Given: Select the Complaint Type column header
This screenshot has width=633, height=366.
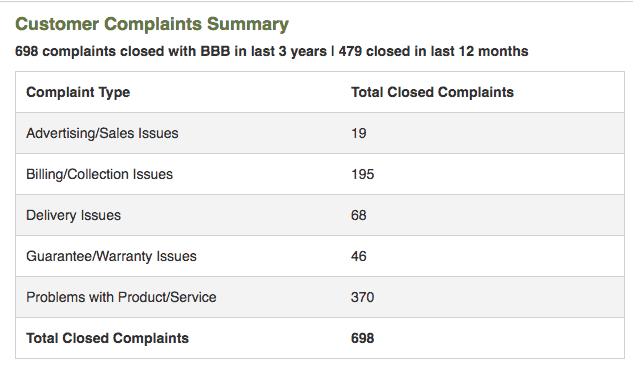Looking at the screenshot, I should (78, 92).
